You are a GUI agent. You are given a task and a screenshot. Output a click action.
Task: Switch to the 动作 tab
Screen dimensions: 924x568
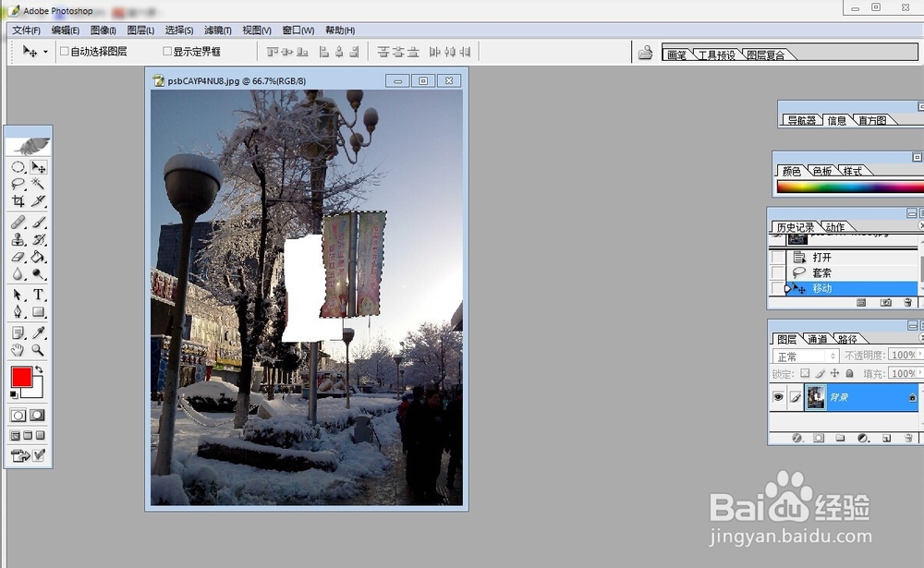(834, 227)
